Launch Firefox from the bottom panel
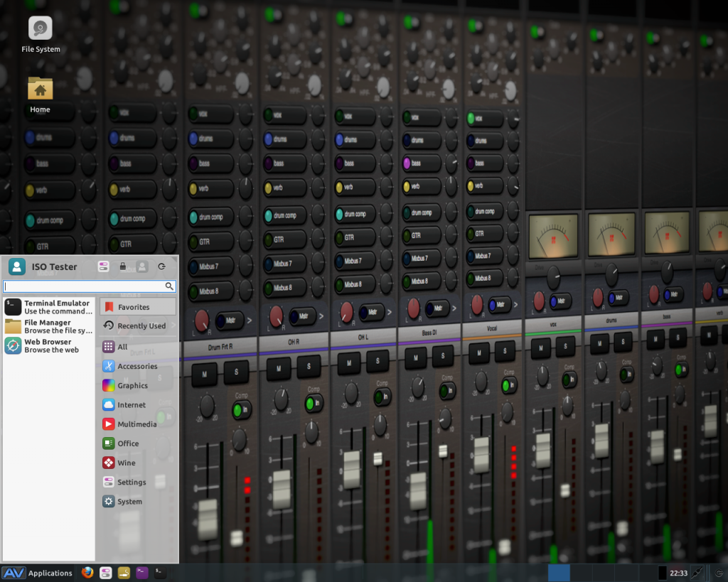The height and width of the screenshot is (582, 728). (x=87, y=573)
